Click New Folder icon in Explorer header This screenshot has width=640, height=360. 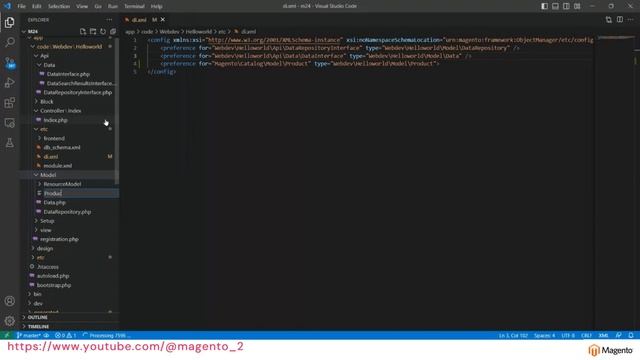tap(93, 31)
